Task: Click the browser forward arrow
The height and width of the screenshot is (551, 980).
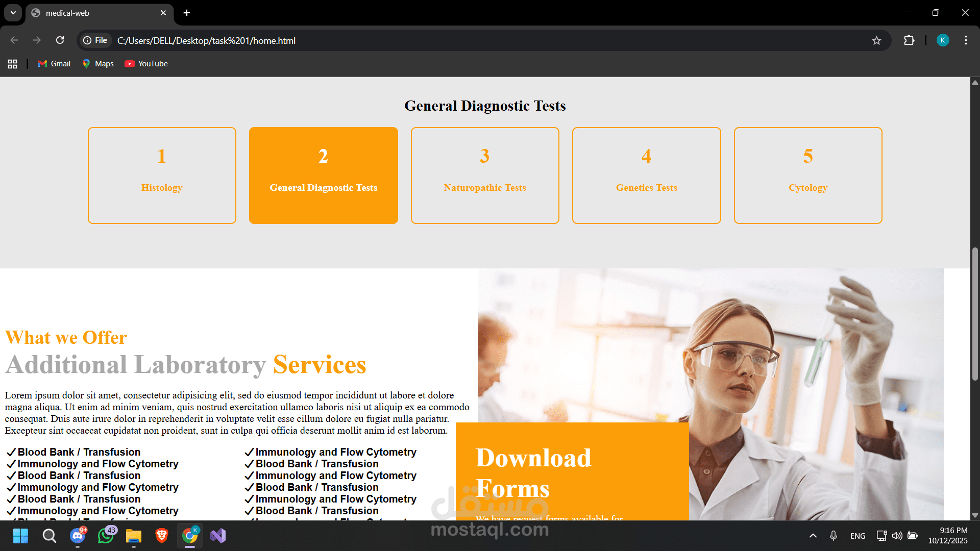Action: pos(37,40)
